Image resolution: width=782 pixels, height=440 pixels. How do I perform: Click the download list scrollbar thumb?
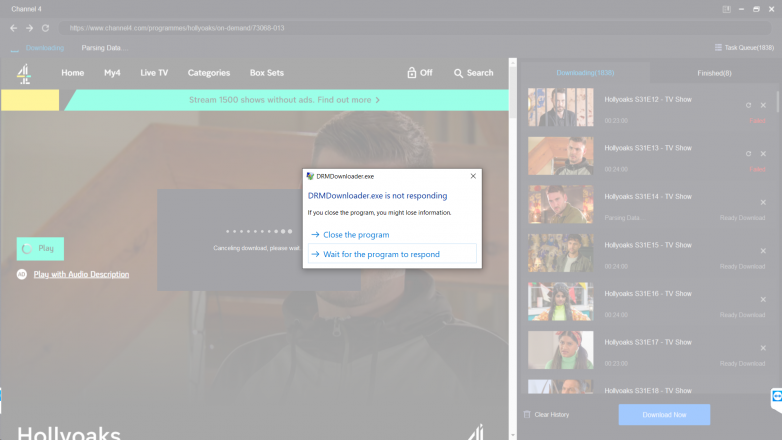pyautogui.click(x=778, y=101)
